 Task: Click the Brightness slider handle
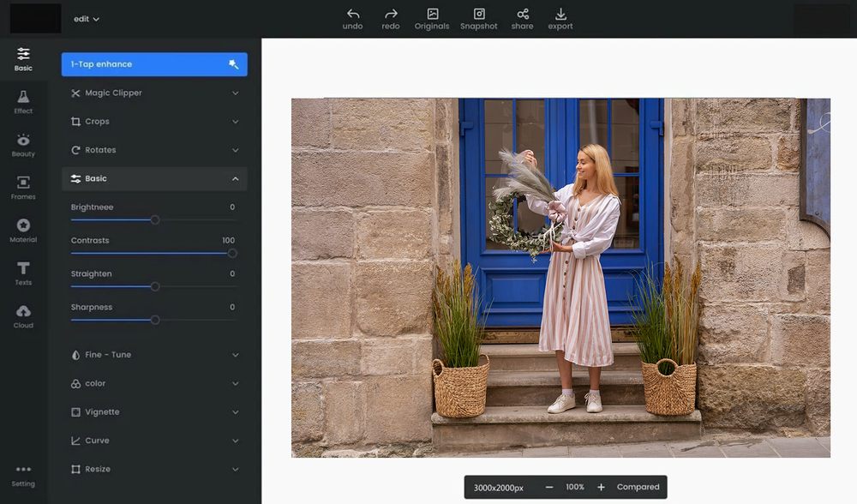(x=155, y=219)
